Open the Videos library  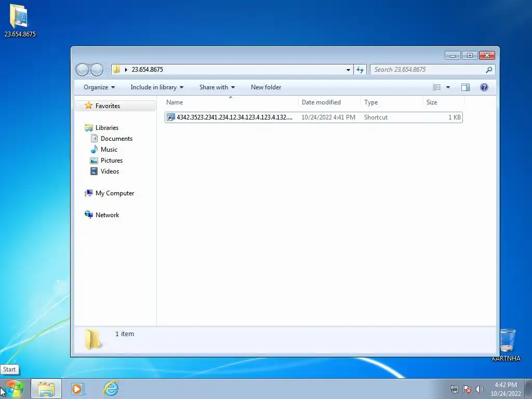[110, 171]
